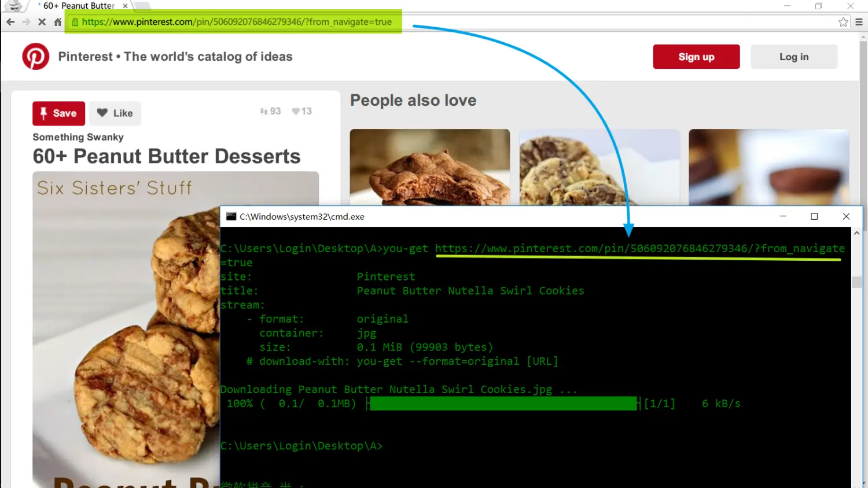The width and height of the screenshot is (868, 488).
Task: Open the Something Swanky link
Action: pyautogui.click(x=78, y=137)
